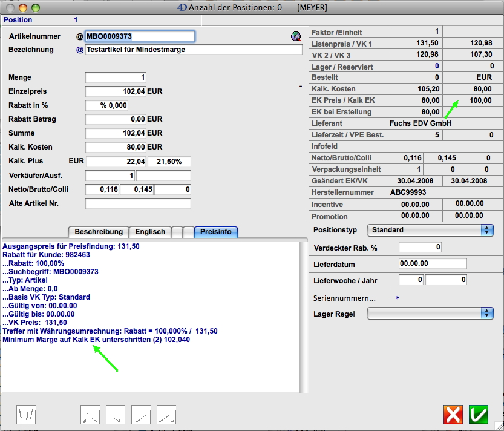Open the Lager Regel dropdown
This screenshot has width=504, height=431.
pos(430,313)
